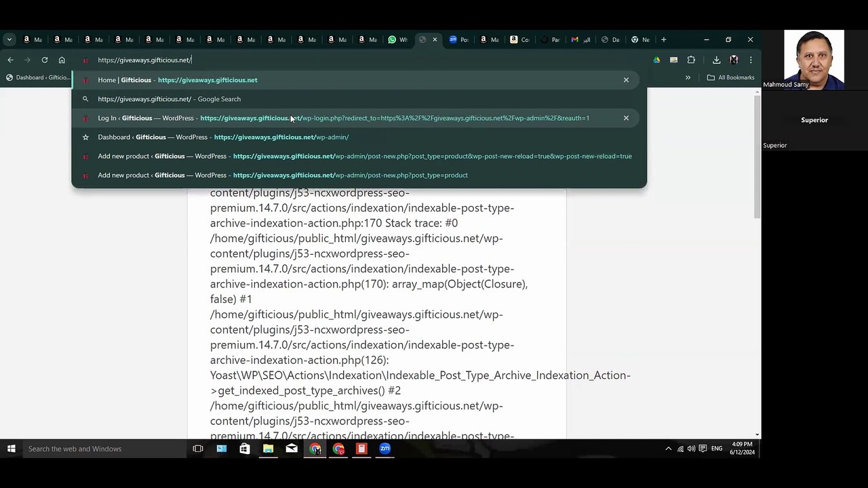Open the tab search dropdown arrow

[x=9, y=39]
